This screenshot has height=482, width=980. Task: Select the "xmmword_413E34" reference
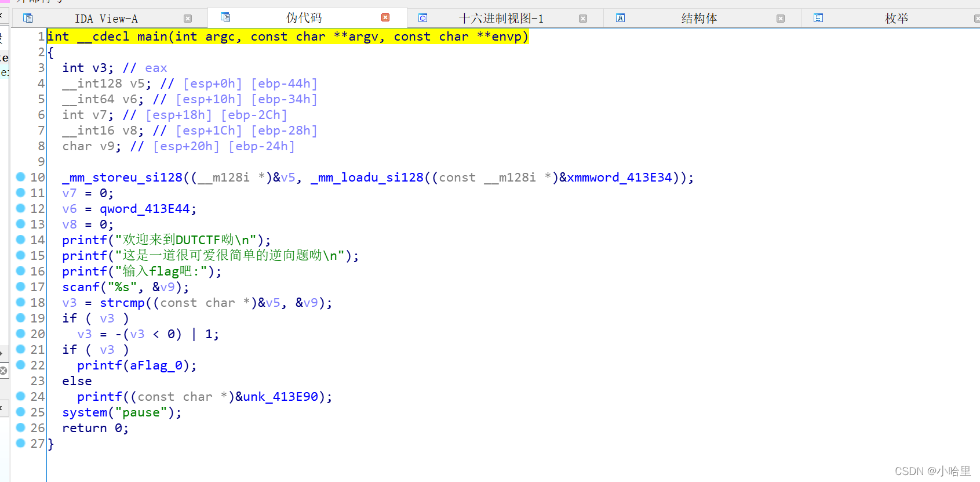coord(620,177)
